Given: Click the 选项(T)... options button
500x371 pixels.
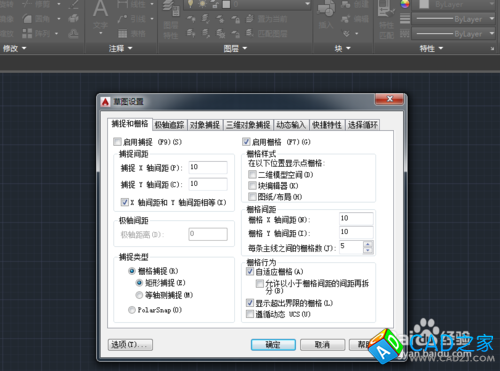Looking at the screenshot, I should tap(130, 345).
